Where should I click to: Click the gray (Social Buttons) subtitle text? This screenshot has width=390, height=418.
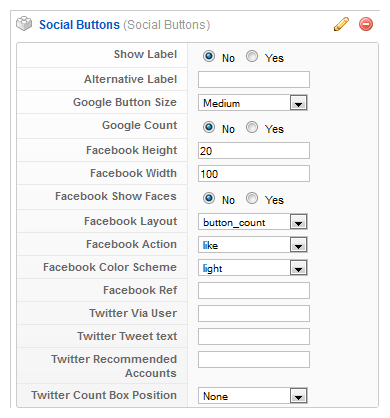point(167,25)
